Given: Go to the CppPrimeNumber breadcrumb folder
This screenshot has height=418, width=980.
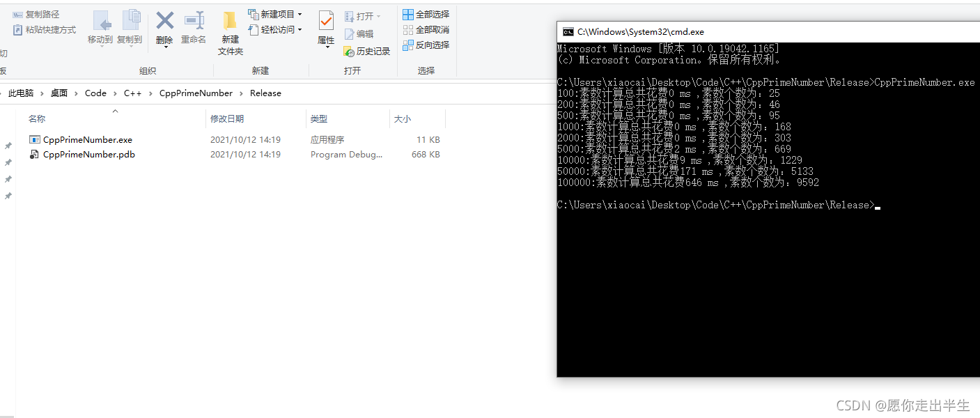Looking at the screenshot, I should pos(196,93).
